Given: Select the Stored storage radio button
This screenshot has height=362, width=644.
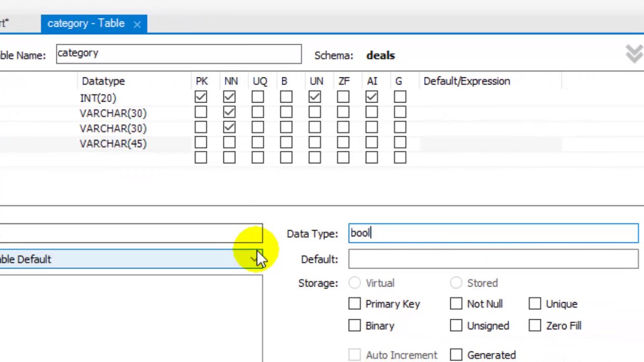Looking at the screenshot, I should [x=455, y=283].
